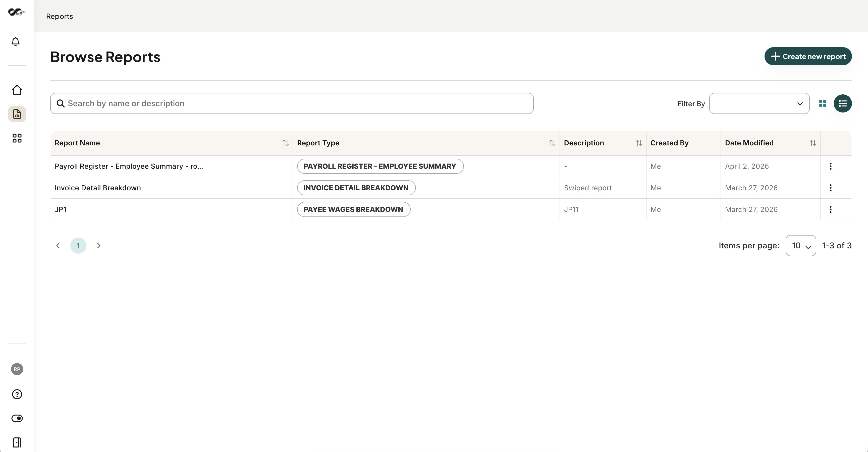
Task: Click the Swiped report description
Action: point(588,188)
